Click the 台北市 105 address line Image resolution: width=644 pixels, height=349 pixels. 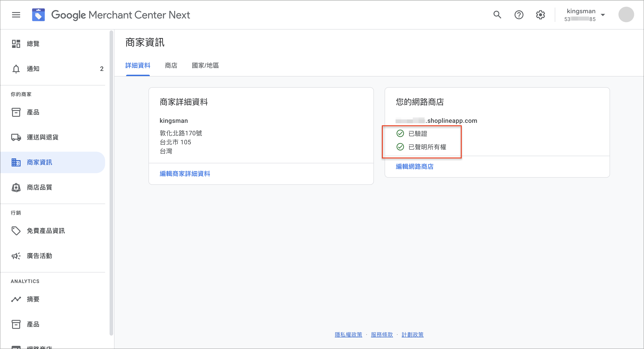(x=175, y=142)
